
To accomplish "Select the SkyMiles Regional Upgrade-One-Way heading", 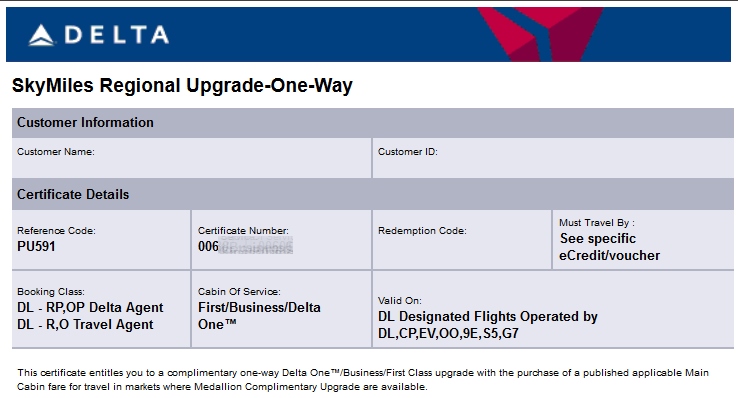I will point(182,86).
